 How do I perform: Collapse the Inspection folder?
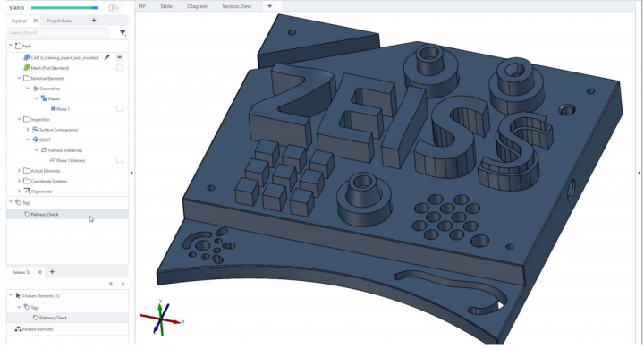[x=19, y=119]
